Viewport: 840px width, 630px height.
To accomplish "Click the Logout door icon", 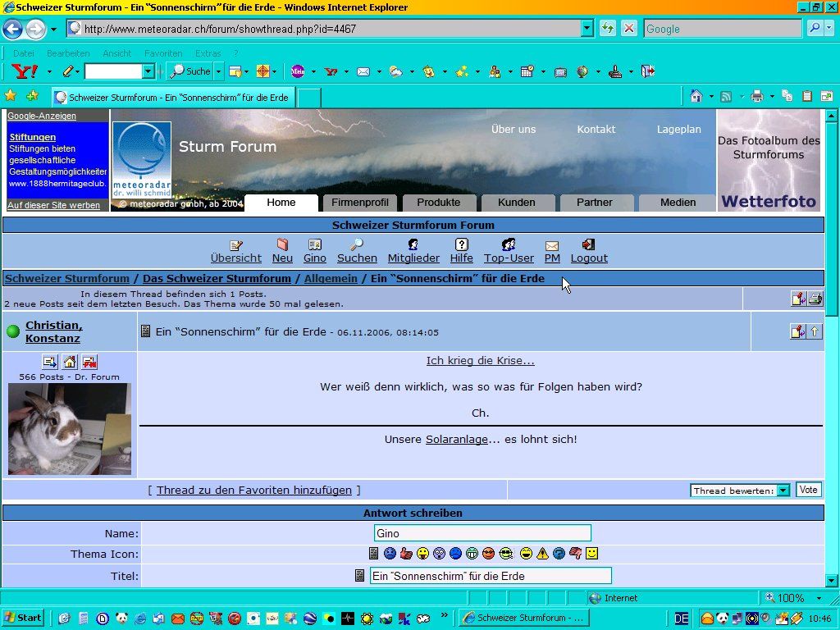I will [x=588, y=244].
